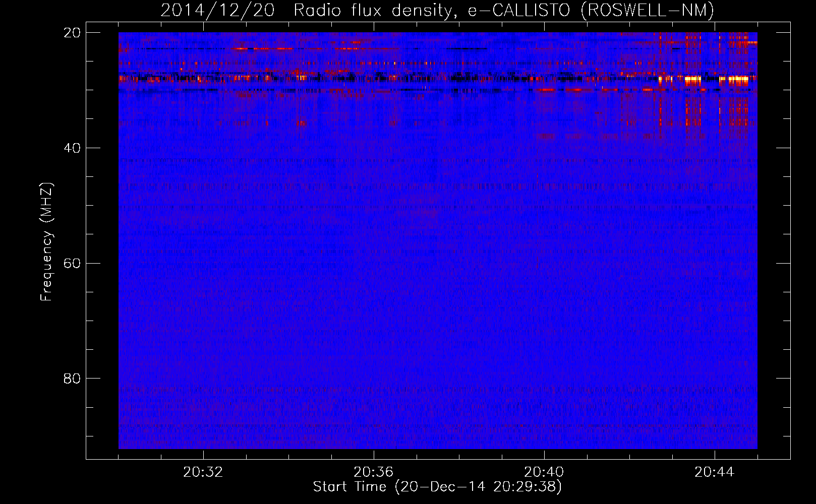Click the frequency tick label 20

click(x=72, y=33)
